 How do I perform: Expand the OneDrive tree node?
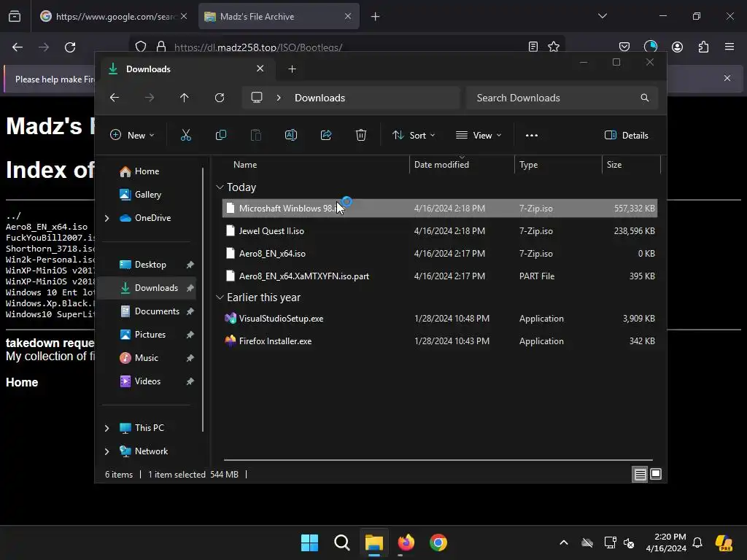point(107,218)
